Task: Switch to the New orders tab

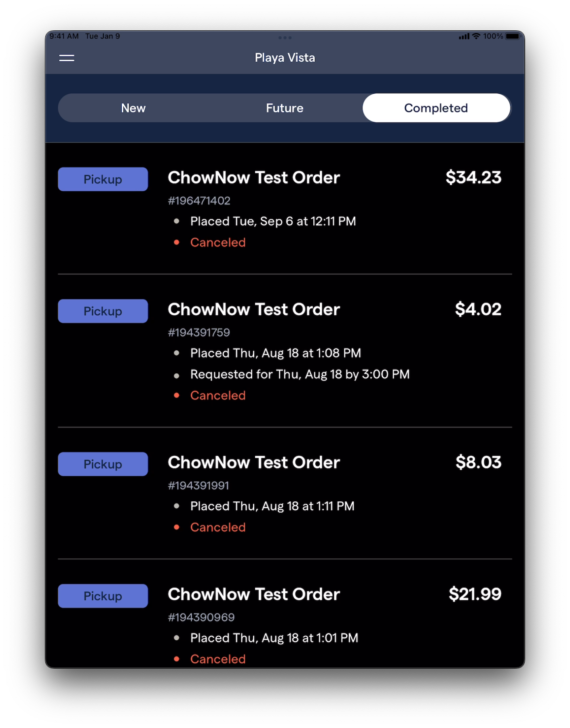Action: coord(133,108)
